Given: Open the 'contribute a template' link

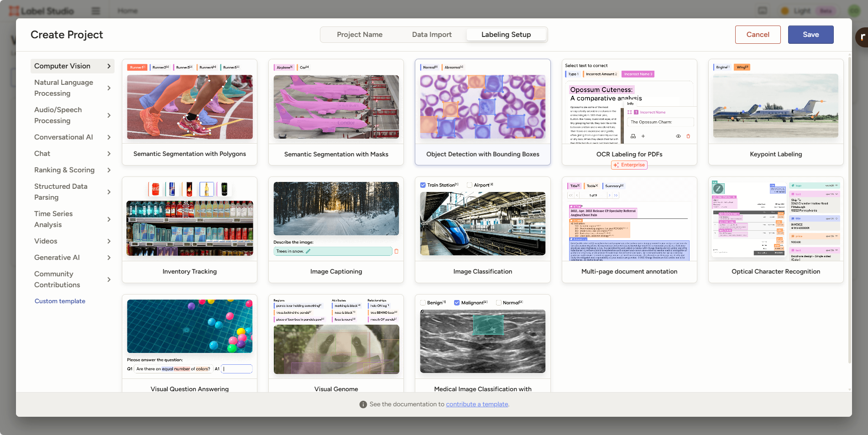Looking at the screenshot, I should [x=477, y=404].
